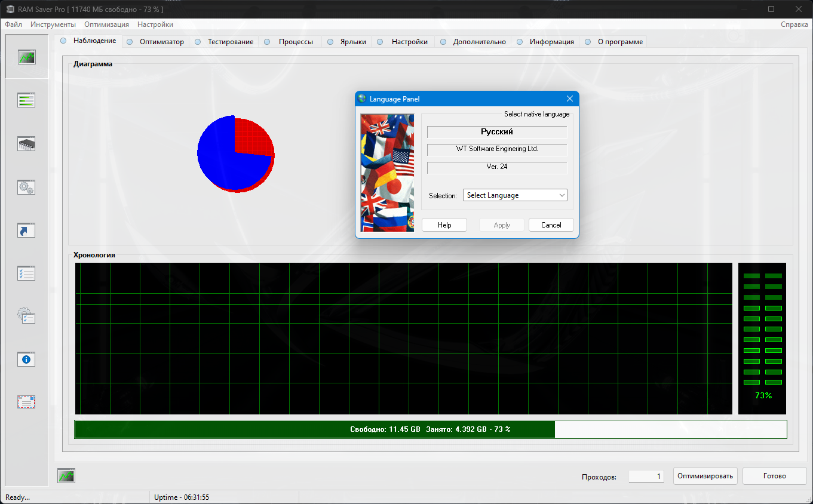Screen dimensions: 813x504
Task: Close the Language Panel with X
Action: (569, 99)
